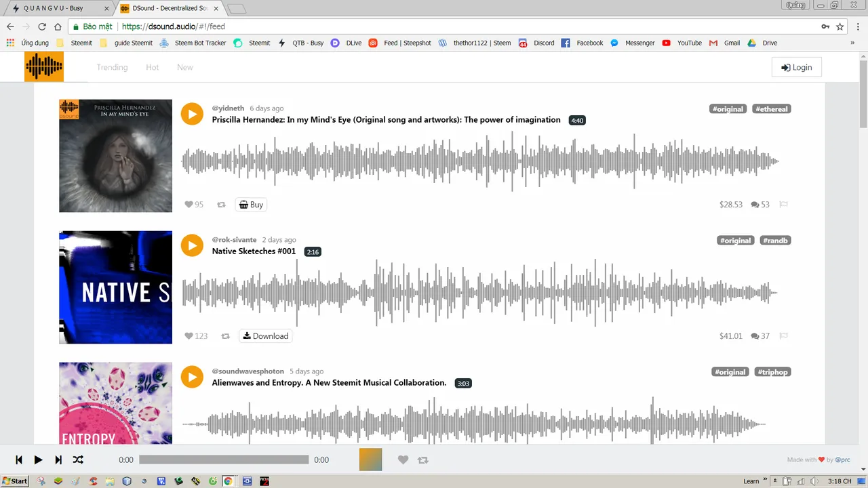Image resolution: width=868 pixels, height=488 pixels.
Task: Toggle shuffle in the bottom player
Action: click(x=78, y=460)
